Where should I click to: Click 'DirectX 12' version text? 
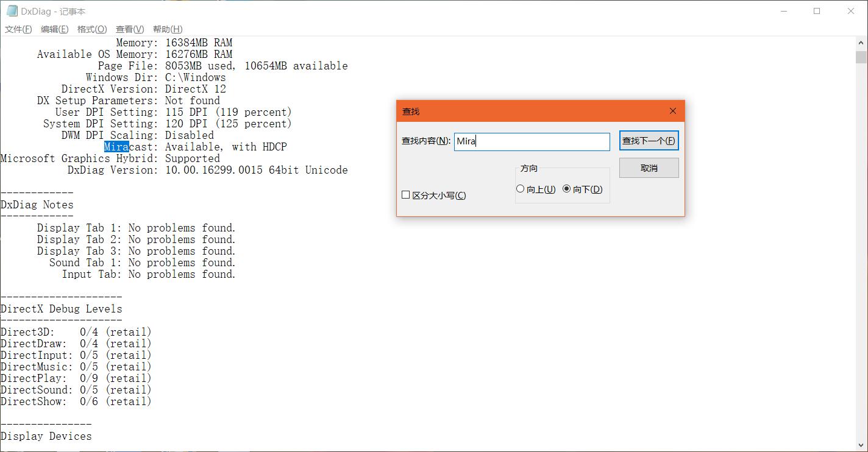[x=196, y=89]
